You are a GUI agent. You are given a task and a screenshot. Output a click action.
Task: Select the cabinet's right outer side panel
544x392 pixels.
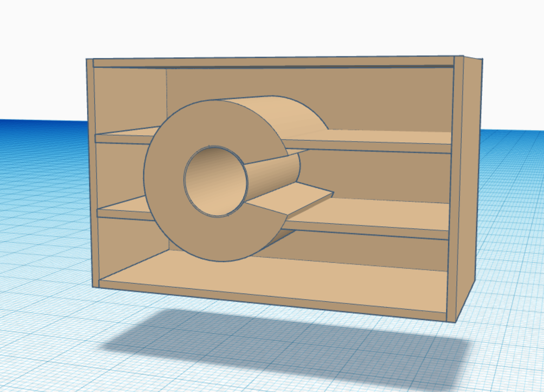pyautogui.click(x=469, y=186)
